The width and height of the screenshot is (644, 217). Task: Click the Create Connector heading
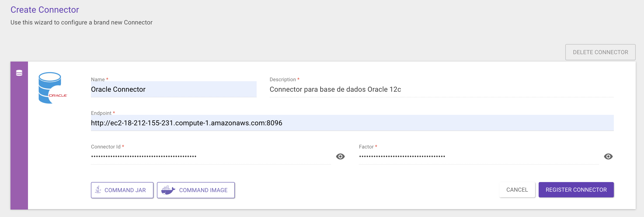tap(45, 9)
